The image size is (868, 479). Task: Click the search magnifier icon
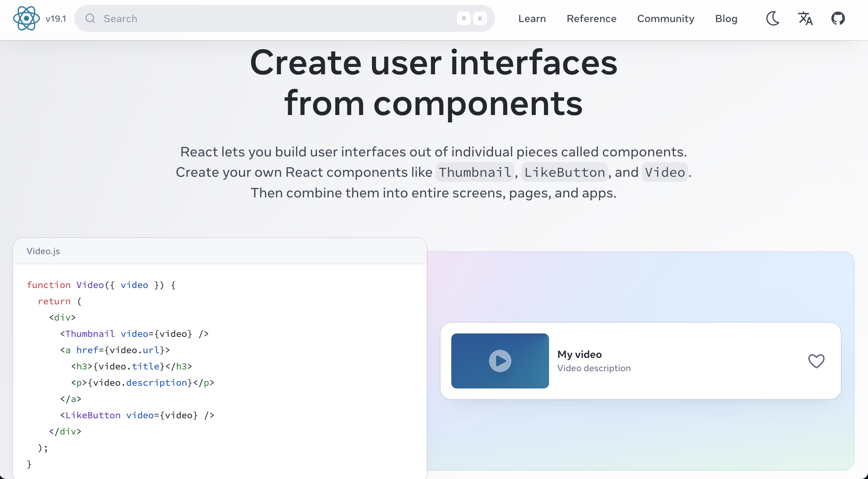pos(90,18)
